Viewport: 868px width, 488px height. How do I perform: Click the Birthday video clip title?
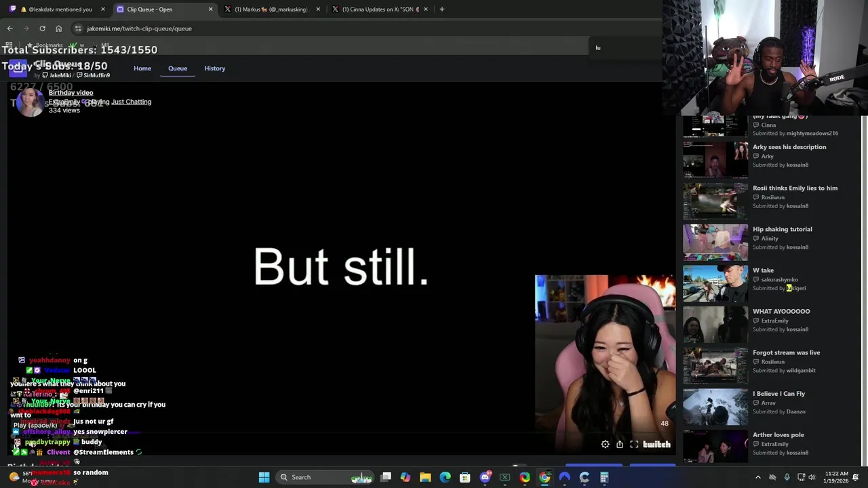71,93
